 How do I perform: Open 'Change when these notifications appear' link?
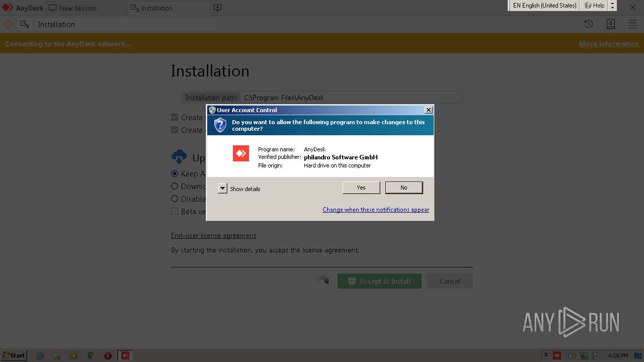tap(376, 210)
